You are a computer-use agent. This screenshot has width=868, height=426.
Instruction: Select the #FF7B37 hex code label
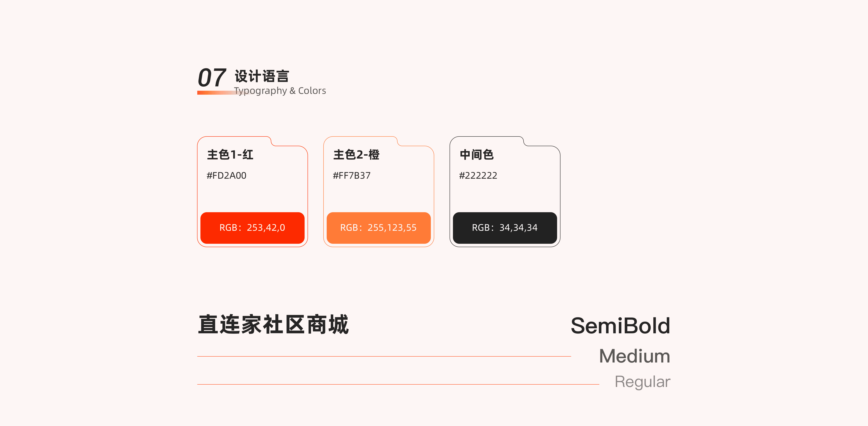point(352,176)
